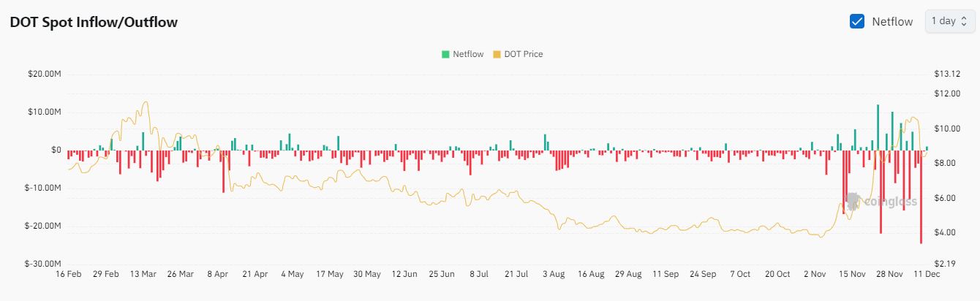
Task: Click the $20.00M label on the left axis
Action: coord(45,74)
